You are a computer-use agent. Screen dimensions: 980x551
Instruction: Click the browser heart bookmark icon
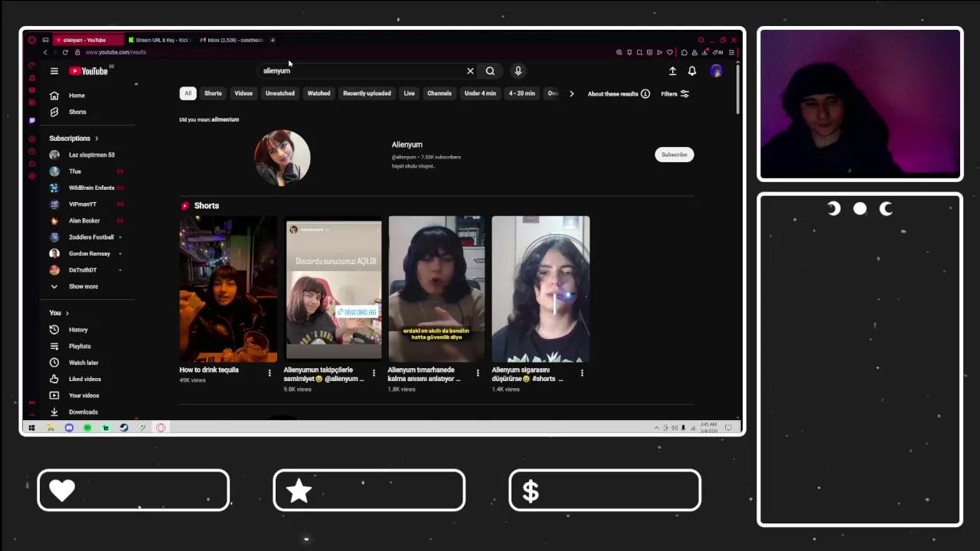[x=670, y=52]
